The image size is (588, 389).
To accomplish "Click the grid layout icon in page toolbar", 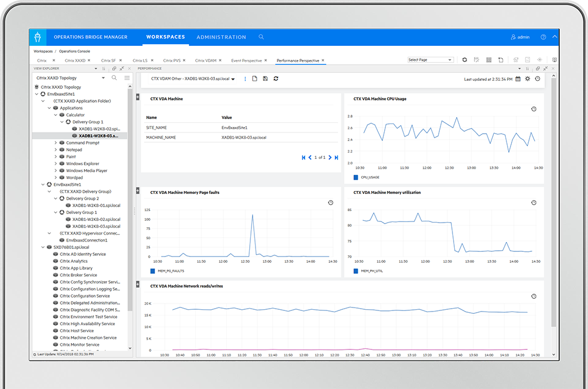I will click(489, 60).
